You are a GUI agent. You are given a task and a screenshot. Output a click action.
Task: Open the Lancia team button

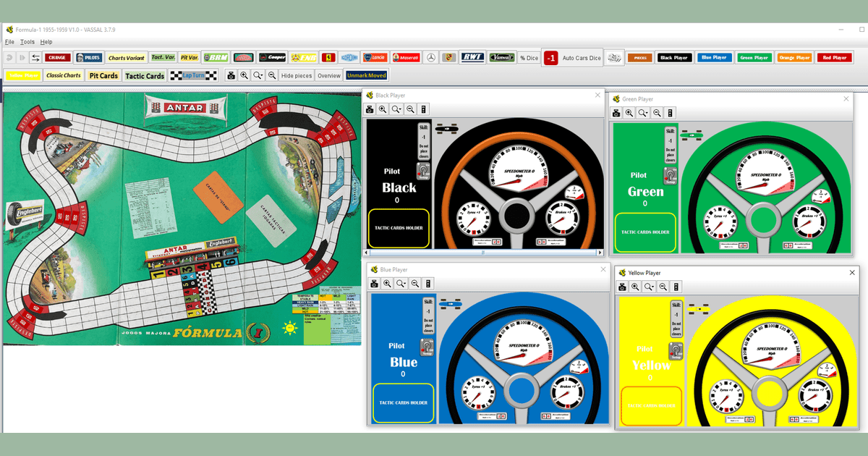coord(375,57)
